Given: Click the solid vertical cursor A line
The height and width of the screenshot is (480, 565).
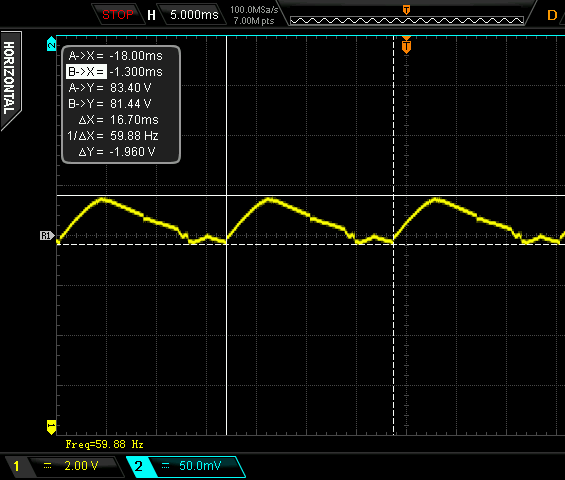Looking at the screenshot, I should coord(226,236).
